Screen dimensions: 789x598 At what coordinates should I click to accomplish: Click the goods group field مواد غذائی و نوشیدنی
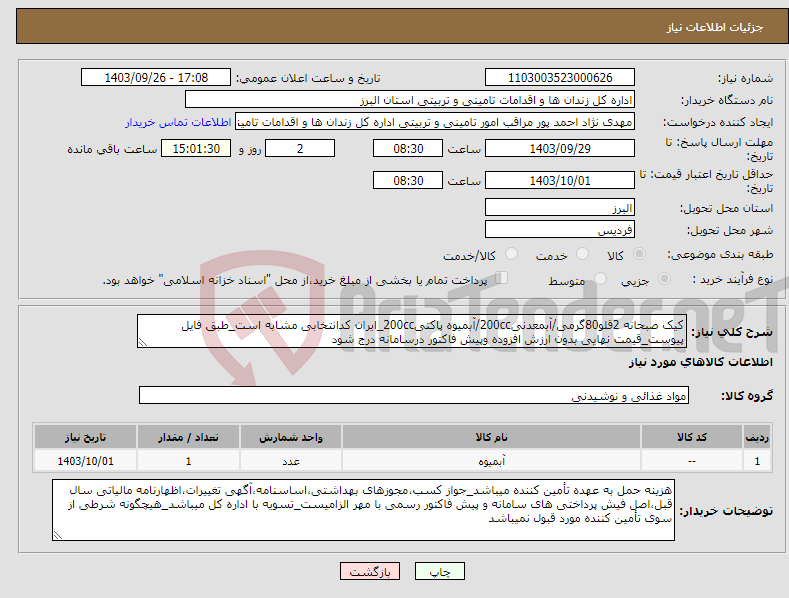414,396
